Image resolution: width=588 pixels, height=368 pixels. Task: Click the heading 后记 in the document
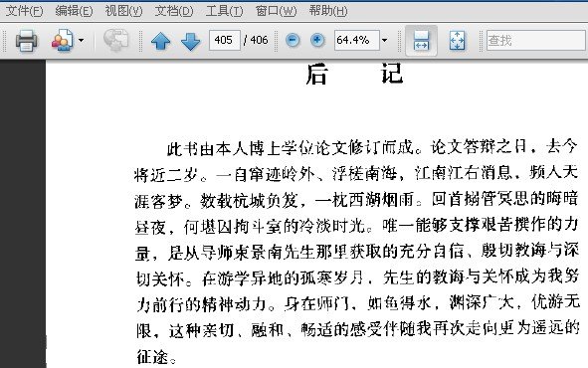point(354,74)
